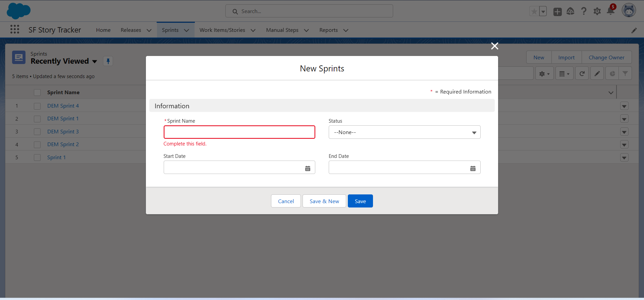
Task: Select the DEM Sprint 3 row checkbox
Action: click(x=37, y=132)
